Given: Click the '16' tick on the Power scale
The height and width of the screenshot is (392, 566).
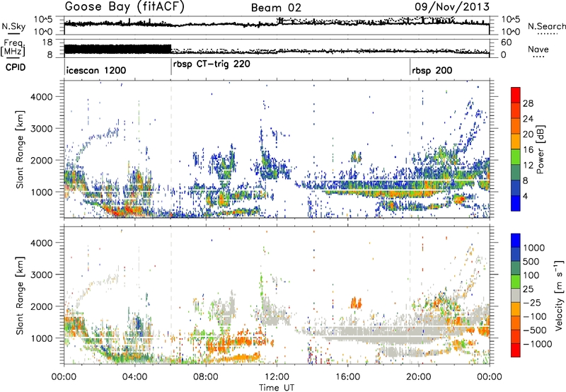Looking at the screenshot, I should click(x=528, y=150).
